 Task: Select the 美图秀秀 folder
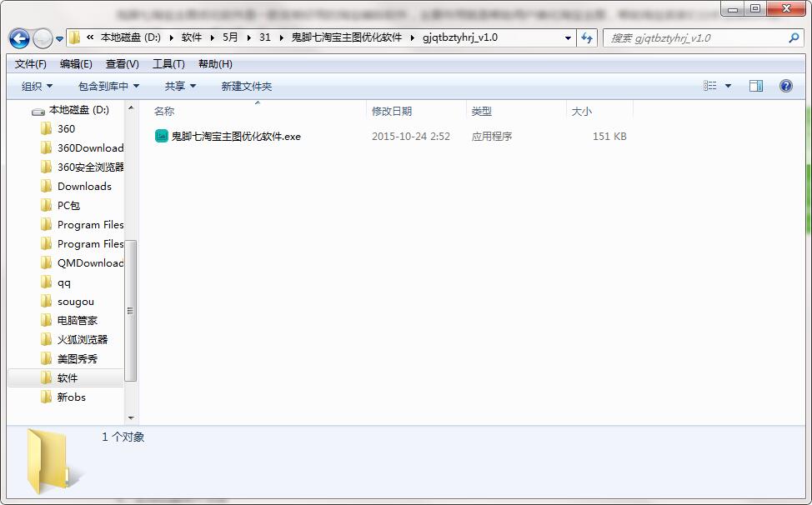78,359
